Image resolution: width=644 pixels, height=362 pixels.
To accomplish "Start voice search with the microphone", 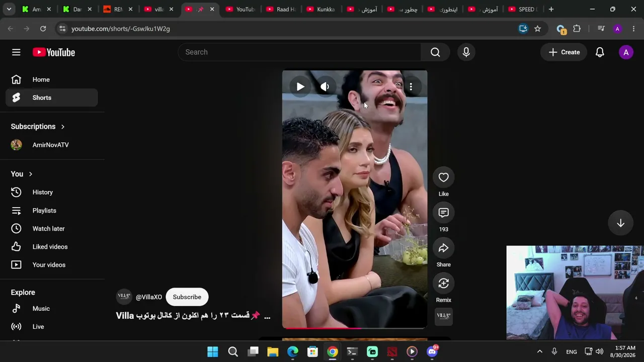I will (x=466, y=52).
